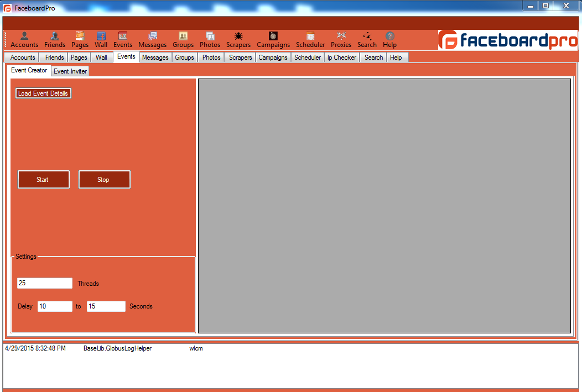Click the Search toolbar icon
The height and width of the screenshot is (392, 582).
click(x=367, y=40)
